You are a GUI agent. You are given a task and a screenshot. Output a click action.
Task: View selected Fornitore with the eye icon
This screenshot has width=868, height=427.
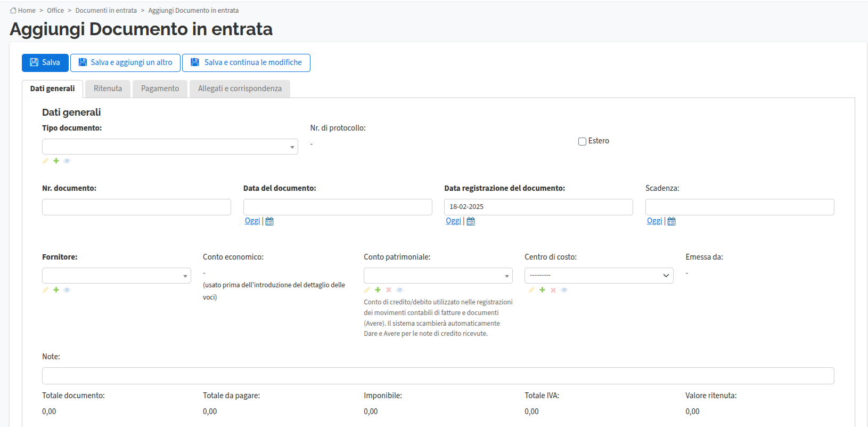(x=67, y=290)
